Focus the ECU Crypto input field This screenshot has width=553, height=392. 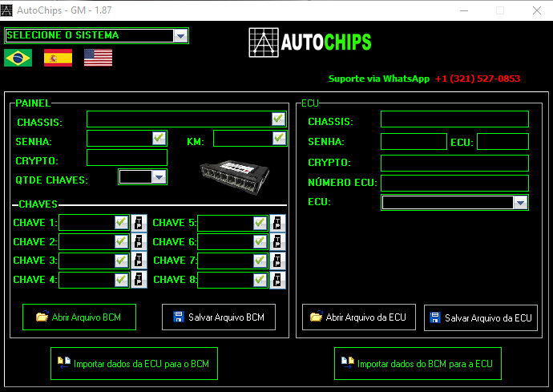(454, 163)
